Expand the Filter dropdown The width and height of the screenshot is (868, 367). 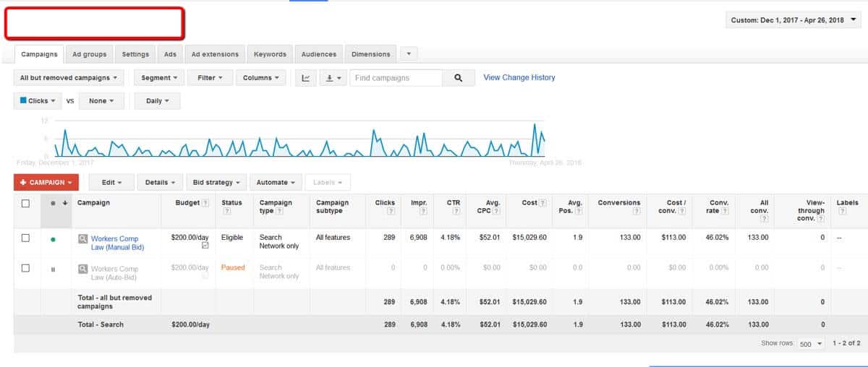pyautogui.click(x=210, y=78)
